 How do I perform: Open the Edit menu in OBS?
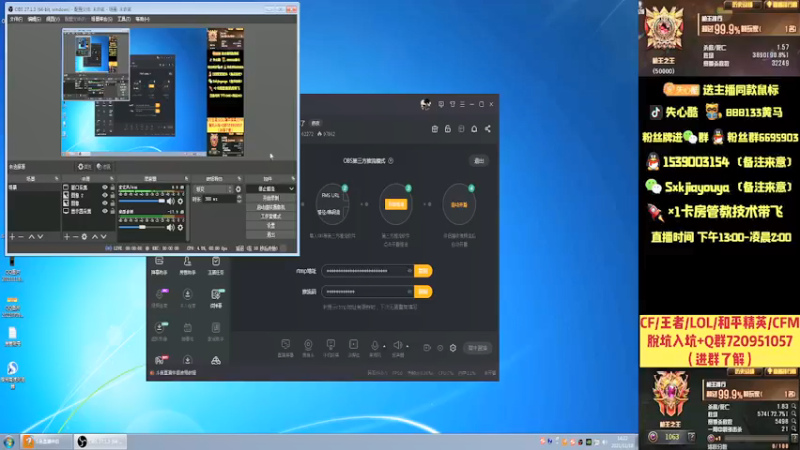pos(34,19)
